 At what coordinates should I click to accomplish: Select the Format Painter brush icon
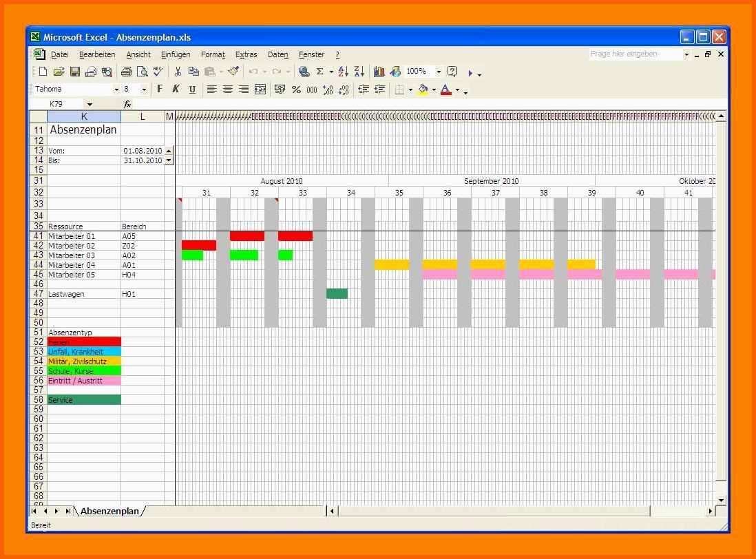233,72
